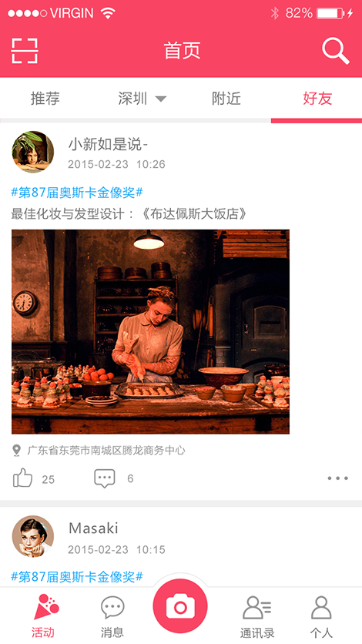Open comments via the speech bubble icon
This screenshot has width=362, height=644.
point(105,478)
